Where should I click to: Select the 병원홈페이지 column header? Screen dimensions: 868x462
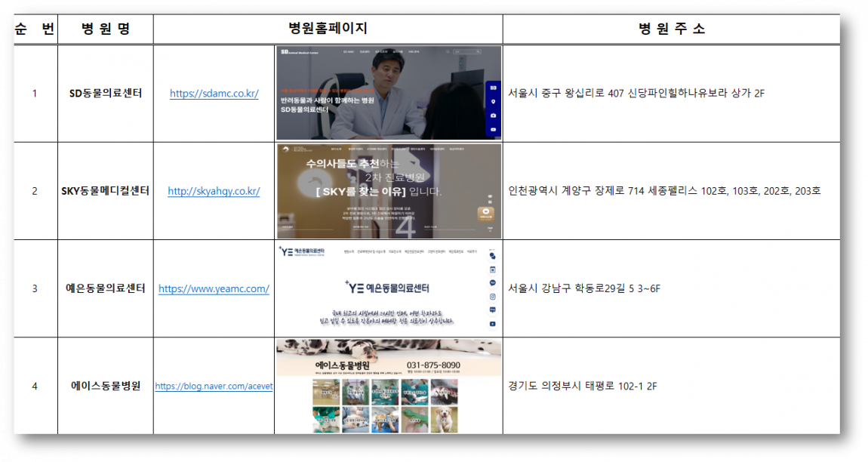coord(328,29)
